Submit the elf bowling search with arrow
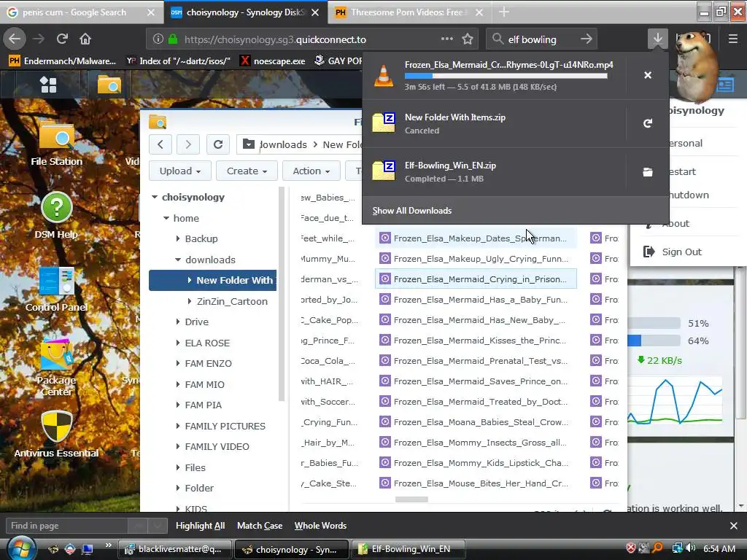The height and width of the screenshot is (560, 747). [587, 39]
